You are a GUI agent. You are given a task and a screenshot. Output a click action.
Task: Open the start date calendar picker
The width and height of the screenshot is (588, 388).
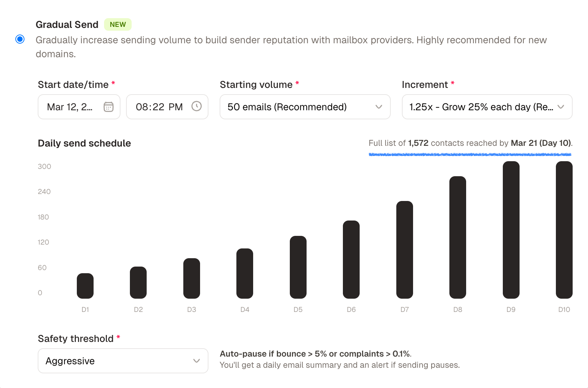109,107
